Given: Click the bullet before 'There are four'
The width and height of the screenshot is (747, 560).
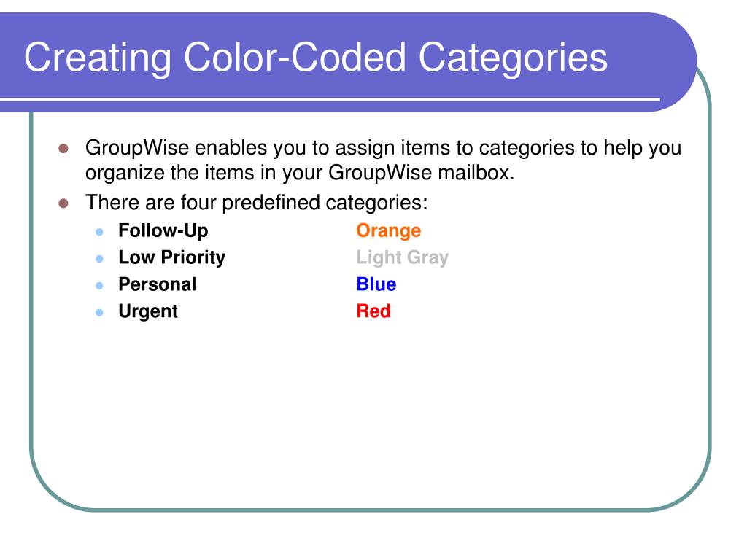Looking at the screenshot, I should point(63,204).
